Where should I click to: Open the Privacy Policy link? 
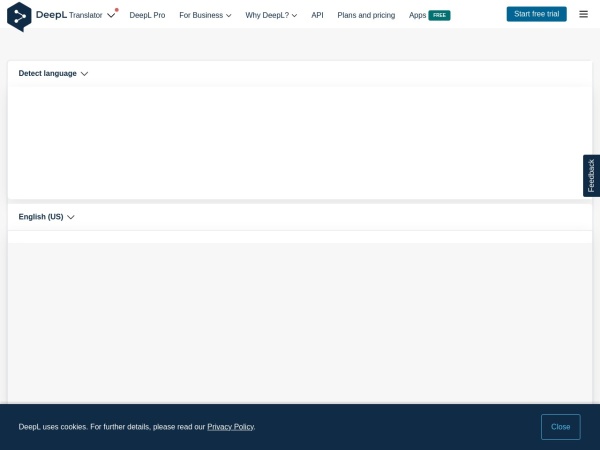230,427
